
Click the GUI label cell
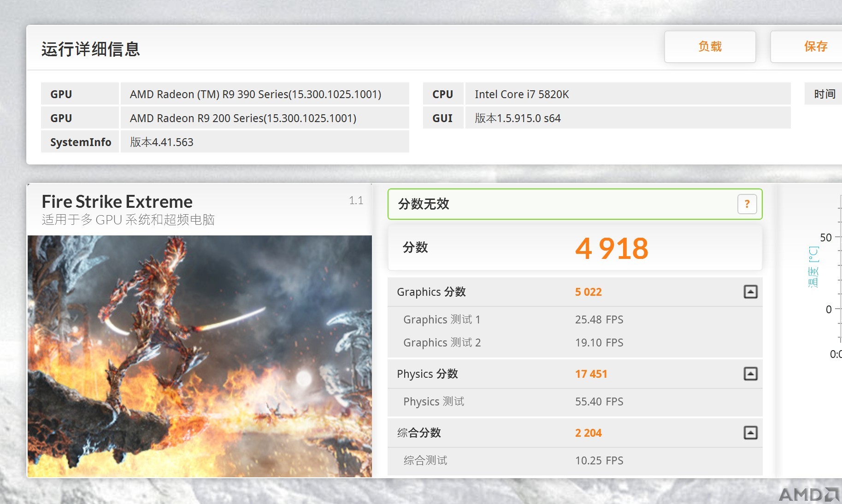point(443,118)
